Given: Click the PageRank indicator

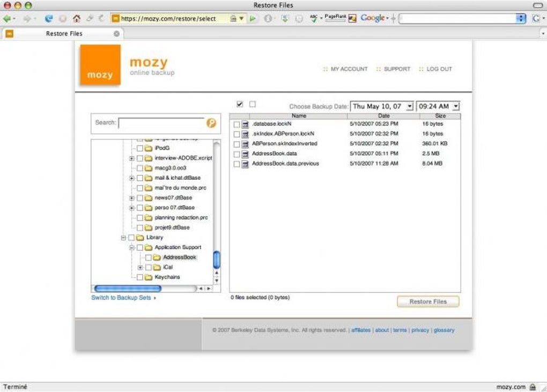Looking at the screenshot, I should 335,18.
